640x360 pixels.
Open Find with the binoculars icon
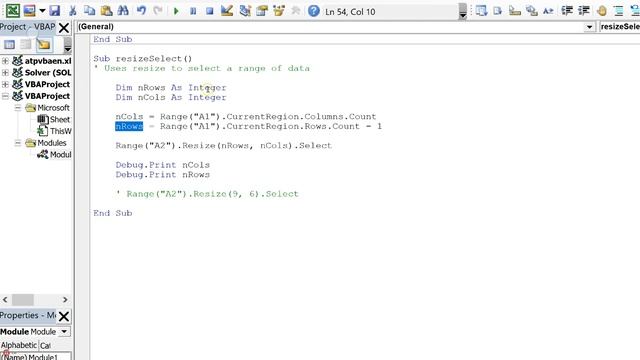(x=123, y=11)
